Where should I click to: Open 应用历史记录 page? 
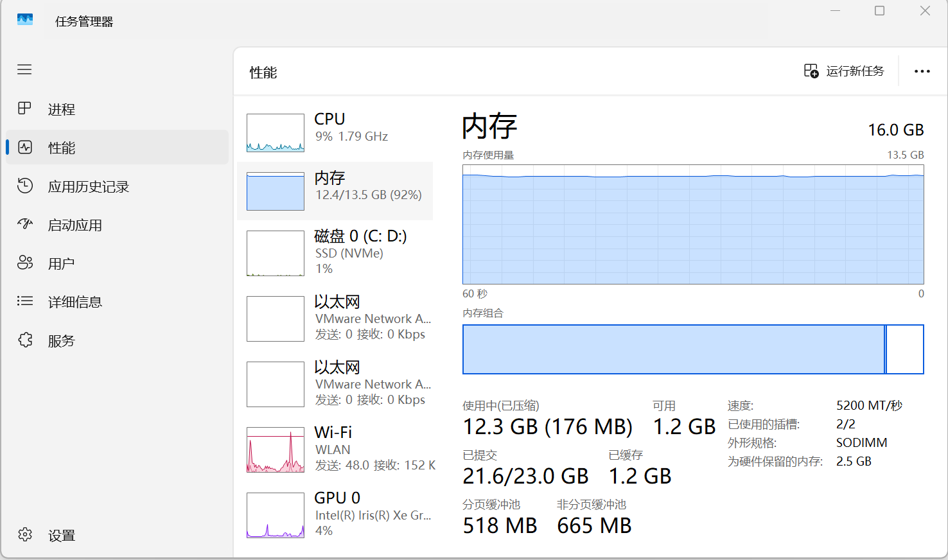pyautogui.click(x=89, y=186)
